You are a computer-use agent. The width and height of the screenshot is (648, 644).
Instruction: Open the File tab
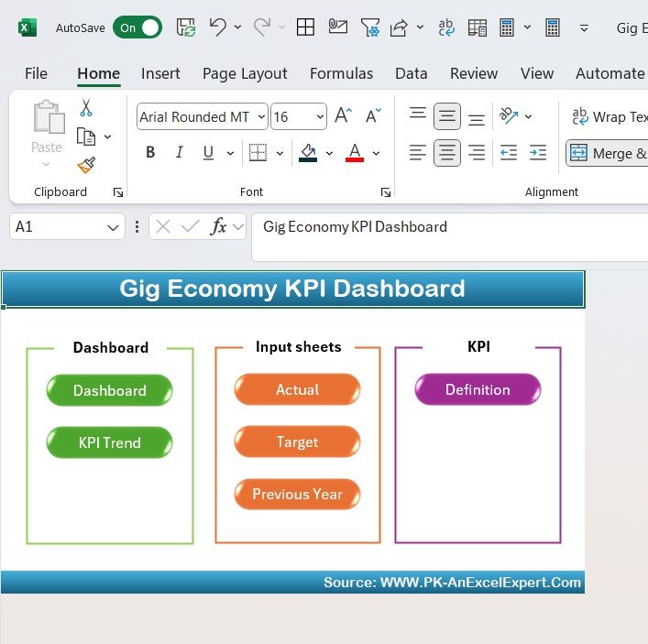click(x=36, y=73)
